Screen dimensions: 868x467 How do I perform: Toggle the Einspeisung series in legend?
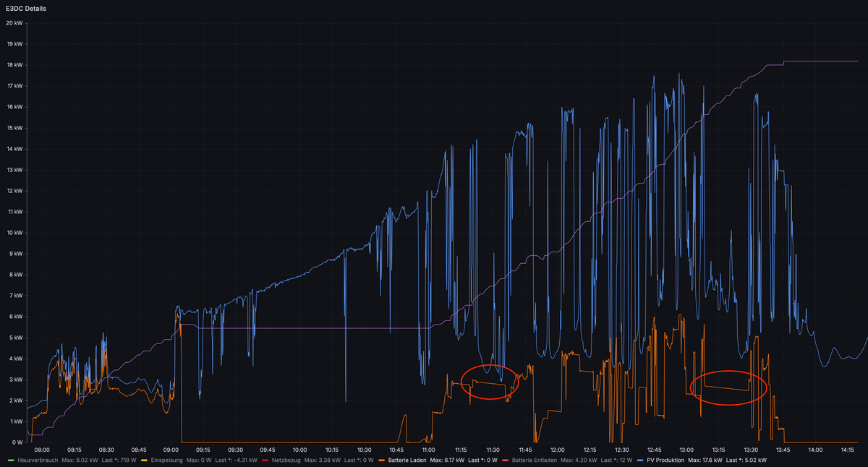coord(166,460)
